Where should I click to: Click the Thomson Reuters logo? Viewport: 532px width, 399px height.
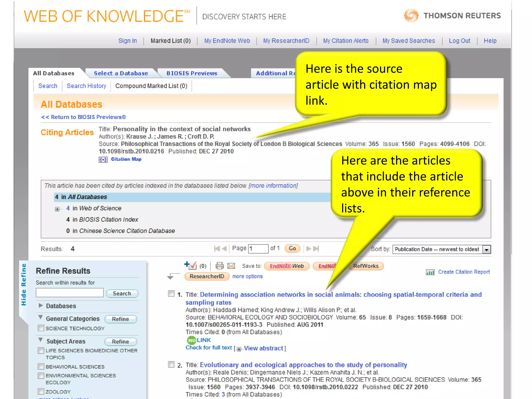[452, 16]
